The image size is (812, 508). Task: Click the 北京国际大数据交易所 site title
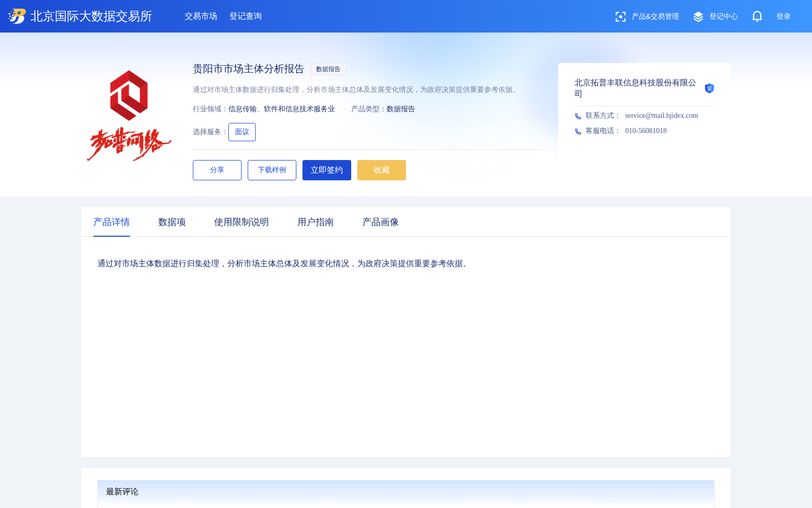(91, 16)
